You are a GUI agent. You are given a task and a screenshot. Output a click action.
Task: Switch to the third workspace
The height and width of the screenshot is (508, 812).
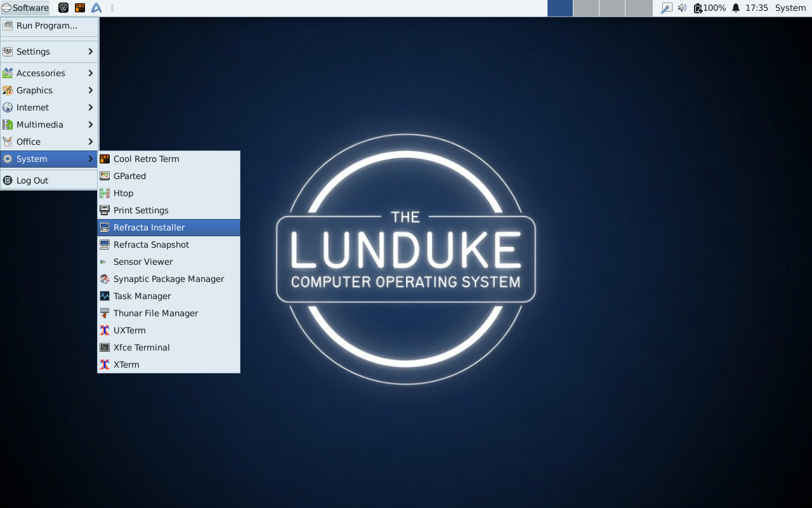tap(612, 8)
